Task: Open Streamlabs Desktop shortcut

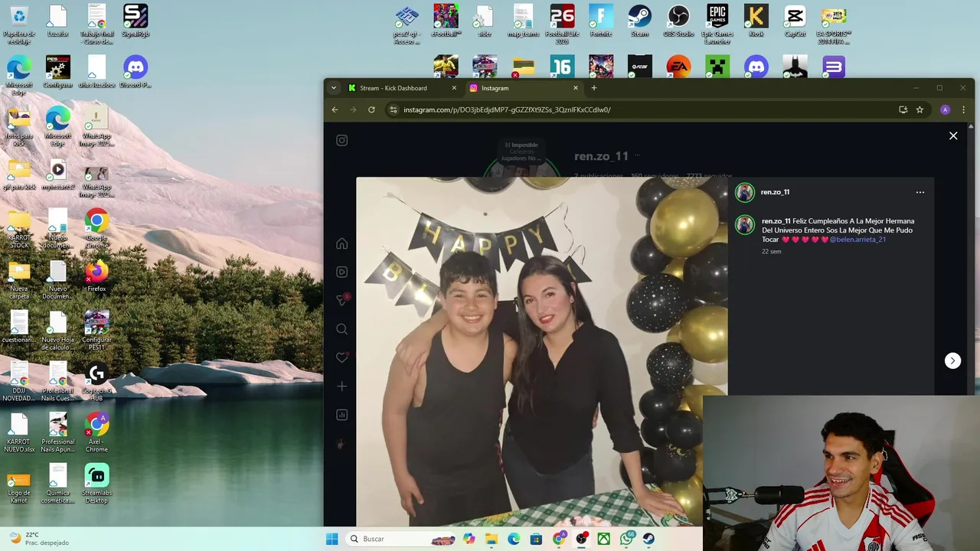Action: 96,482
